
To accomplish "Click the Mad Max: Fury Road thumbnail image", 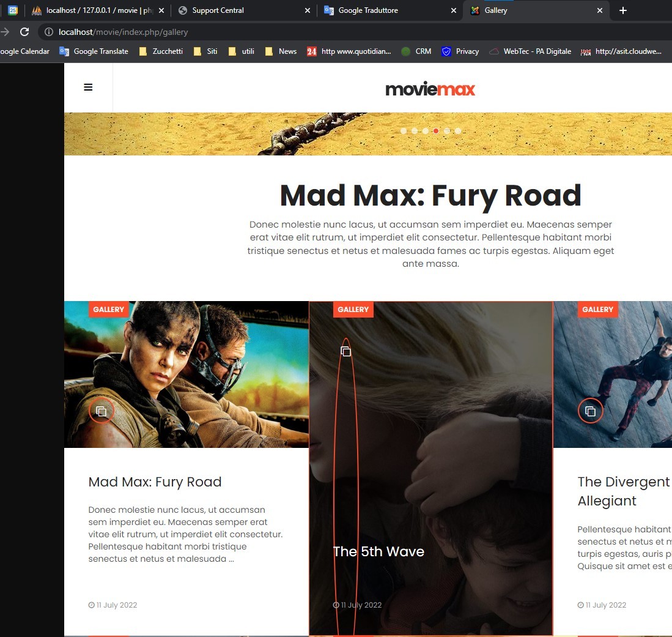I will pos(186,374).
